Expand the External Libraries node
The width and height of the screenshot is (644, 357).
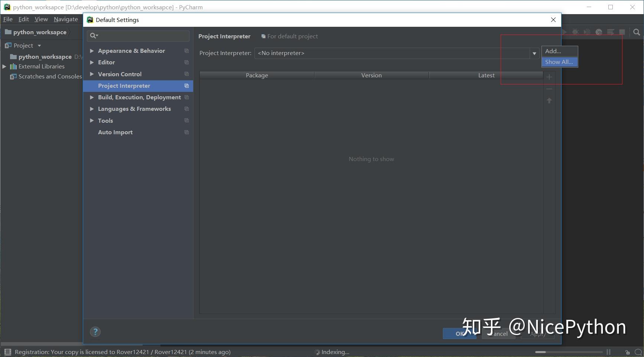coord(4,66)
